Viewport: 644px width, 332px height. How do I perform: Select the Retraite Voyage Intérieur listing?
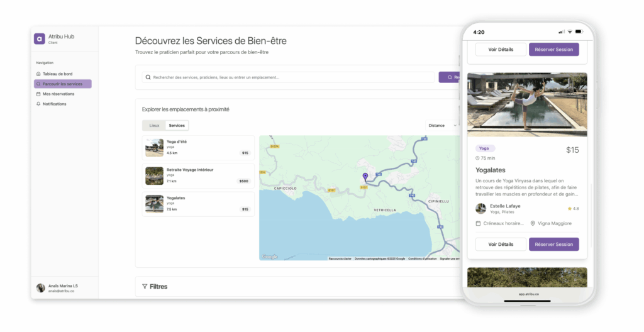[x=198, y=175]
